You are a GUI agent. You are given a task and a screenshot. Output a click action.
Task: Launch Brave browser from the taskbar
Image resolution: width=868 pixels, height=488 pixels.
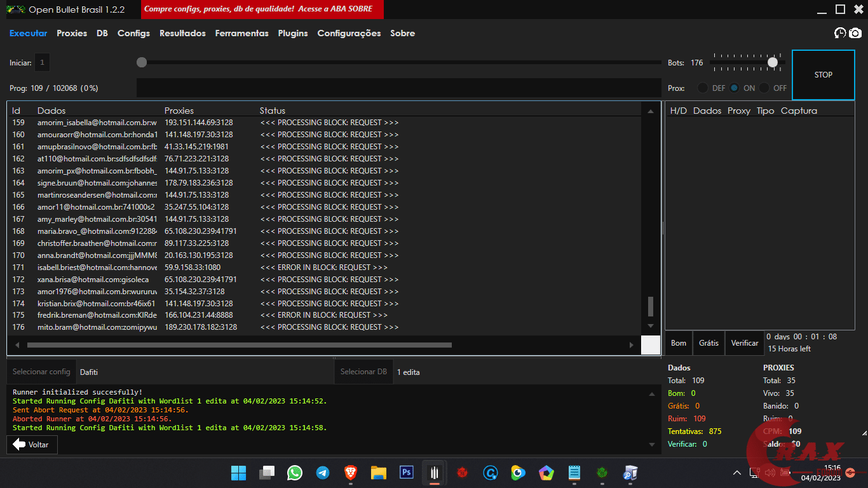click(351, 473)
